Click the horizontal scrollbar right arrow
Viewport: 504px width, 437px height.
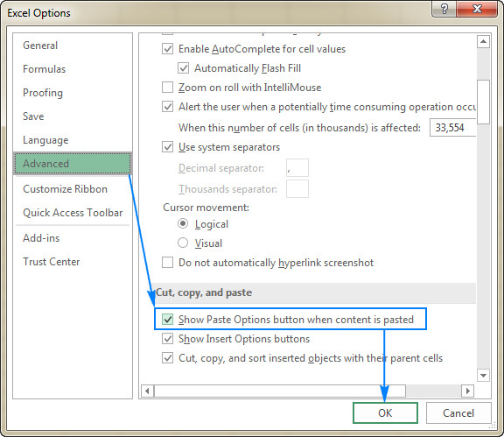pyautogui.click(x=467, y=391)
